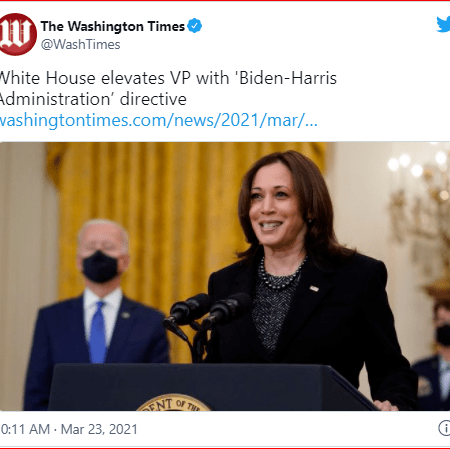
Task: Click the microphones in the photo
Action: 208,312
